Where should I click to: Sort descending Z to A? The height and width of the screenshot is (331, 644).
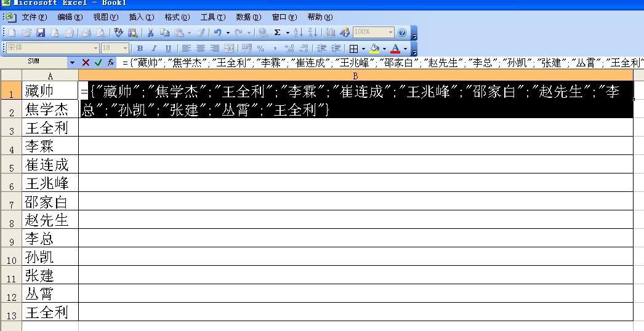click(x=313, y=33)
